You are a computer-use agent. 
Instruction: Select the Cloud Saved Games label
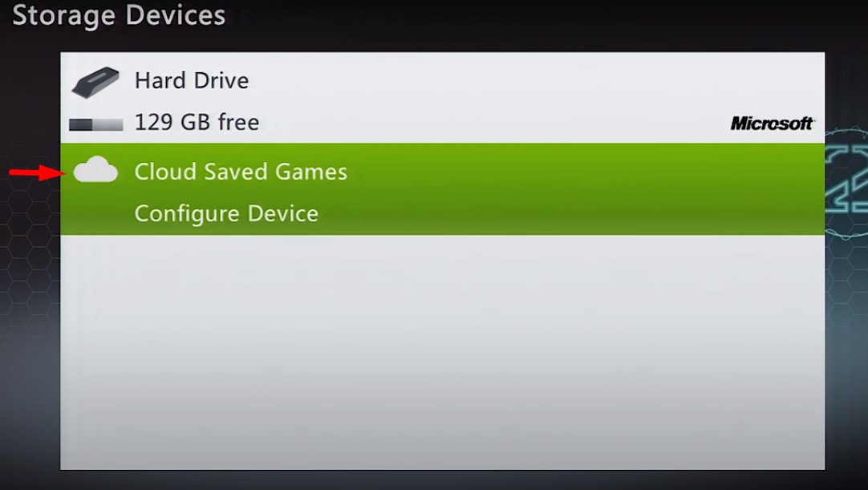[x=241, y=172]
